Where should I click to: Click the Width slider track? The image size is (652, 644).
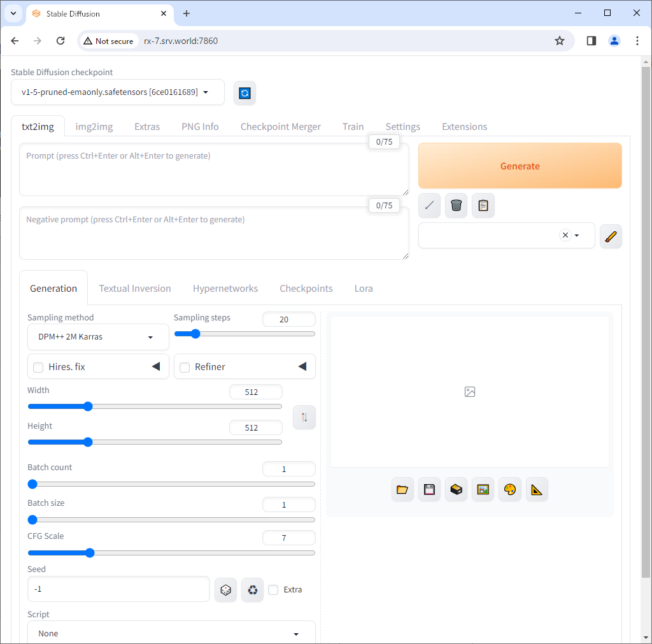pyautogui.click(x=155, y=406)
